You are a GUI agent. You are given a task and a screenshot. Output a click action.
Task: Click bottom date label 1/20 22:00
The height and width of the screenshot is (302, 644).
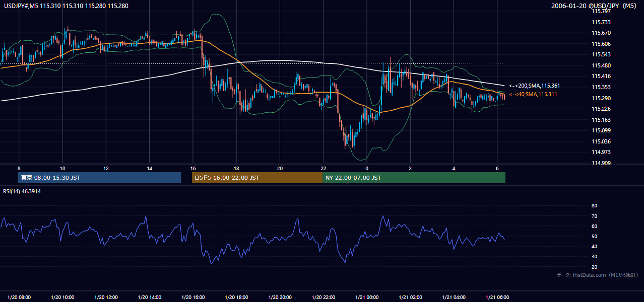pos(324,297)
